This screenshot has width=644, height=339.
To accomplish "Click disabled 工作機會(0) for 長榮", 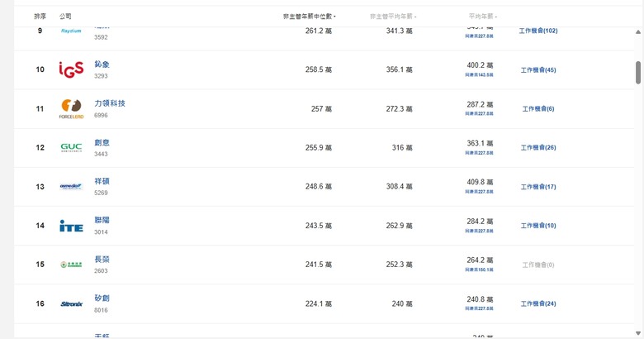I will pyautogui.click(x=538, y=265).
